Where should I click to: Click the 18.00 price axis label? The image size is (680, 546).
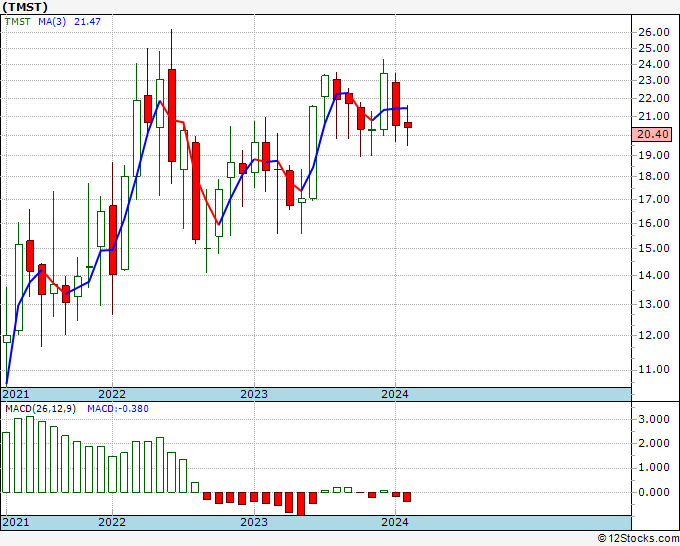654,176
